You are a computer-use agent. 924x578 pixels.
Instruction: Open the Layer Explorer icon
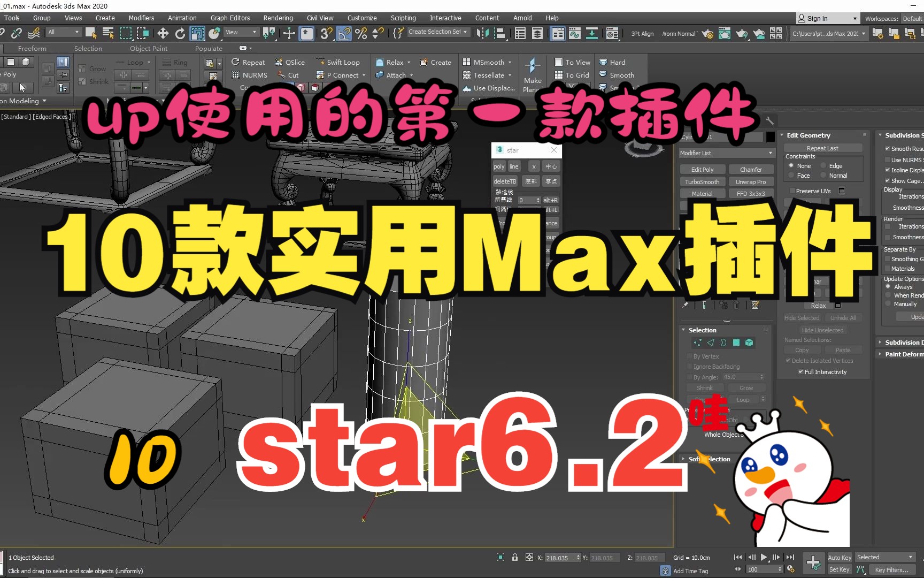537,33
